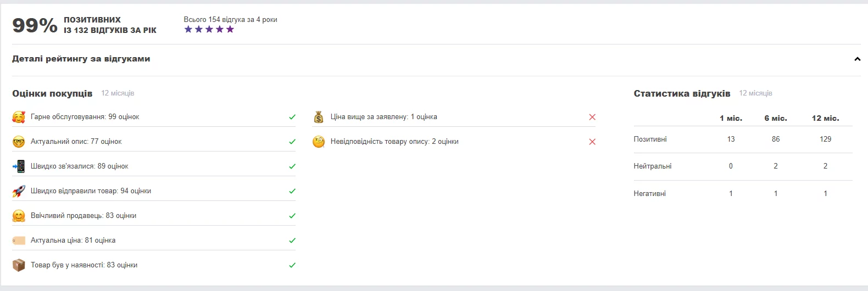Click the price tag icon beside Актуальна ціна
The width and height of the screenshot is (868, 291).
19,240
